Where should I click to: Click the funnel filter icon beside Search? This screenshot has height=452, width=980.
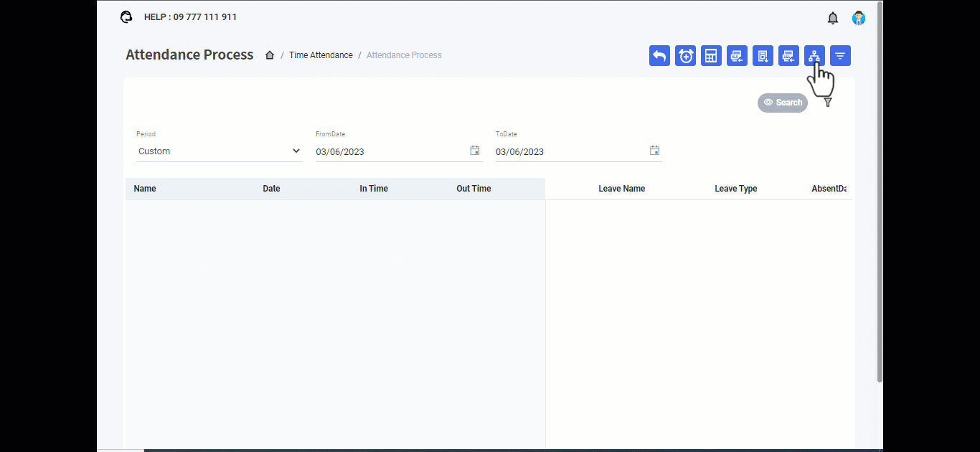tap(828, 103)
